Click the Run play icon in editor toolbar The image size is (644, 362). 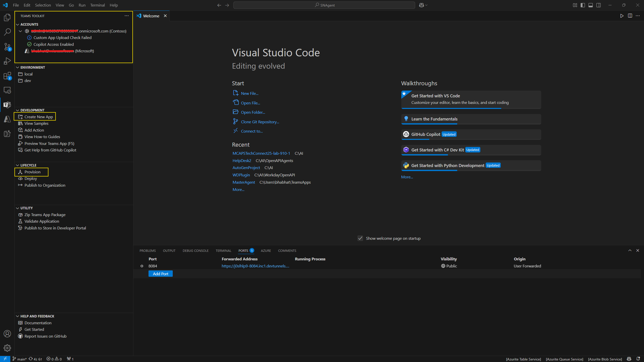(x=622, y=16)
